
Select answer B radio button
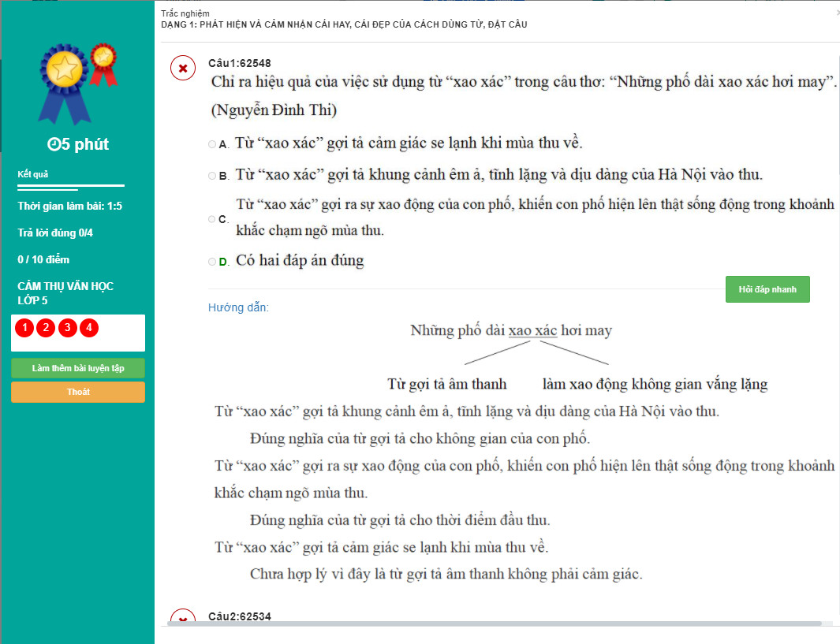[212, 176]
